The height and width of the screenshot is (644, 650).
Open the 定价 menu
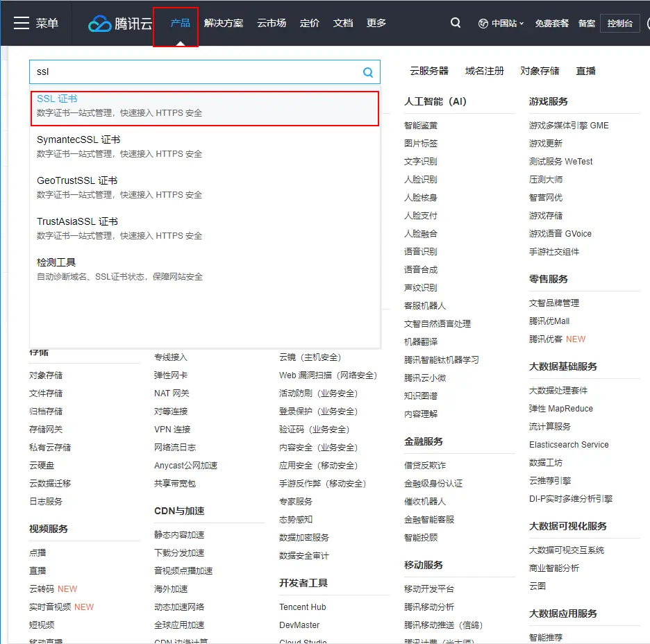coord(310,23)
